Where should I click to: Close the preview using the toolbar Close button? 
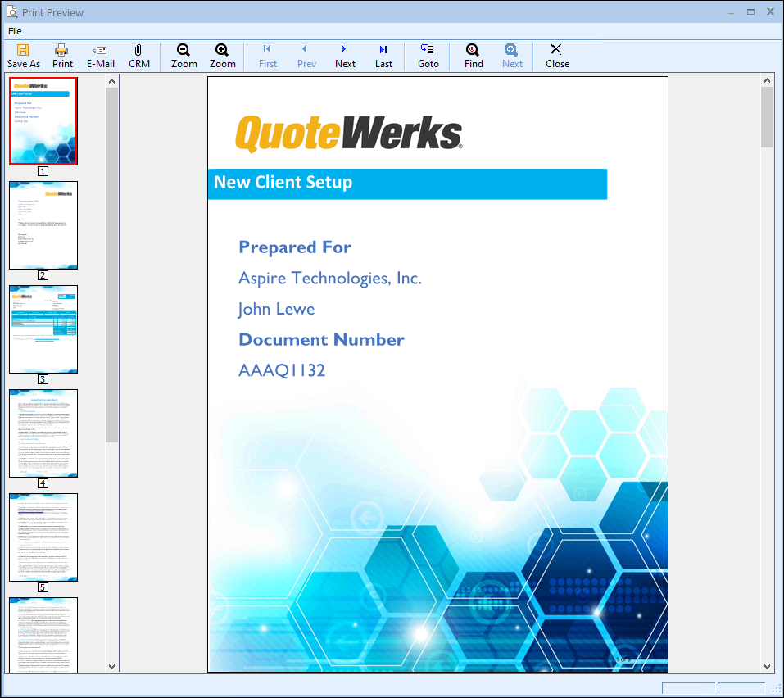point(556,50)
